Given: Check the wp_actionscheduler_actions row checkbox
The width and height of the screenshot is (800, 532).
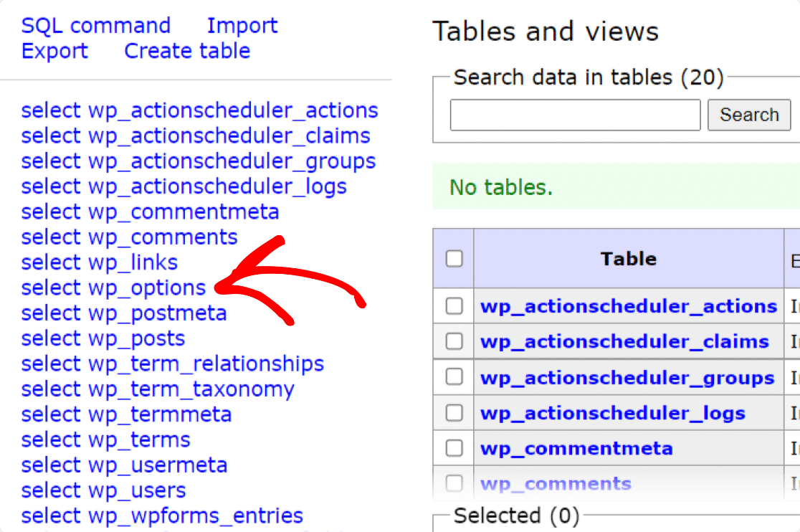Looking at the screenshot, I should [454, 306].
